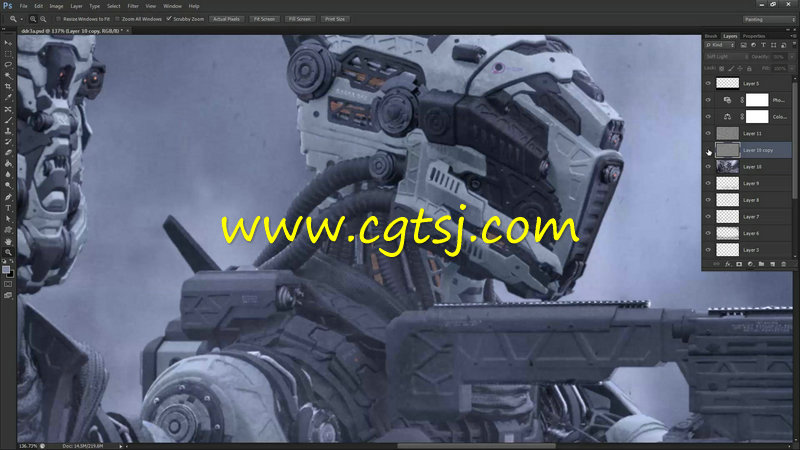Select the Rectangular Marquee tool

8,54
